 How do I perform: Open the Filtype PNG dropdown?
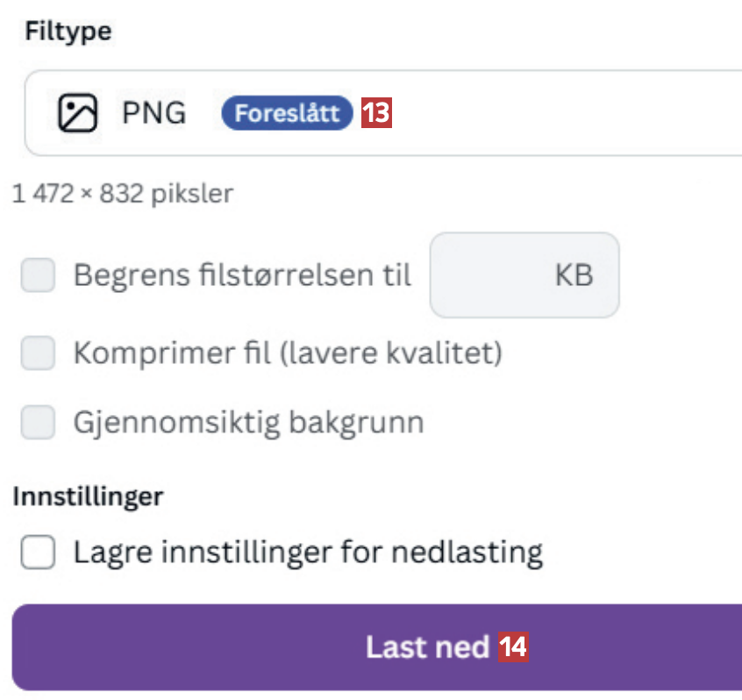tap(526, 113)
